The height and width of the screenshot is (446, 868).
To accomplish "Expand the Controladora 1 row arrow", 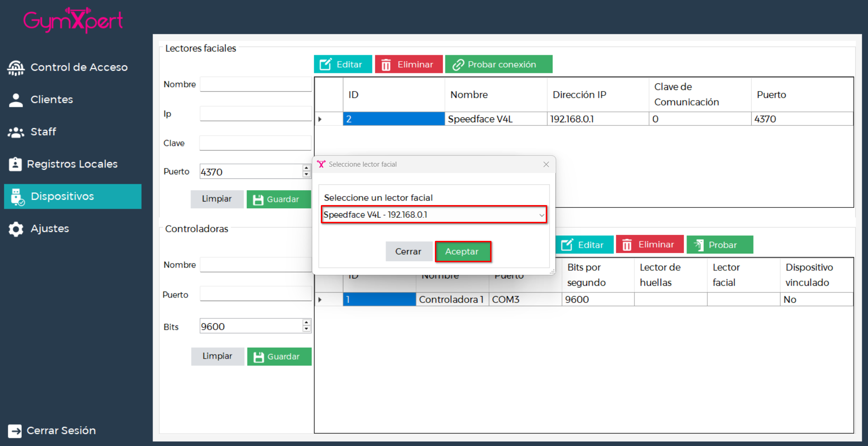I will point(320,300).
